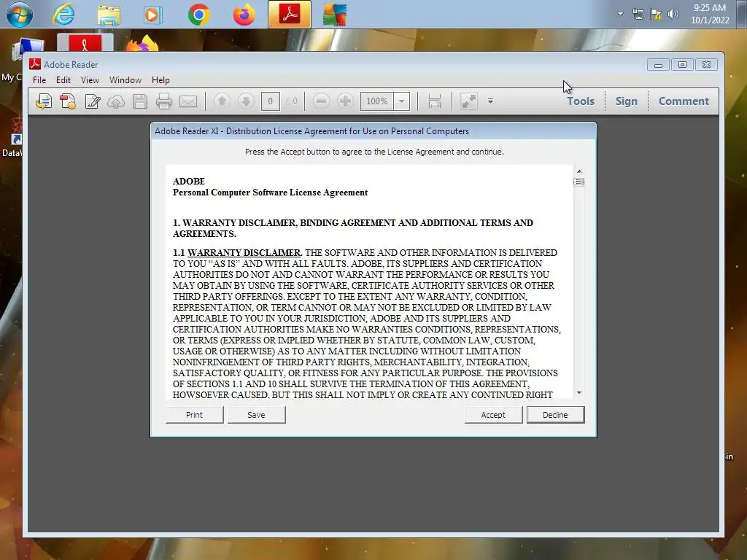Click the zoom out minus icon
747x560 pixels.
coord(322,101)
